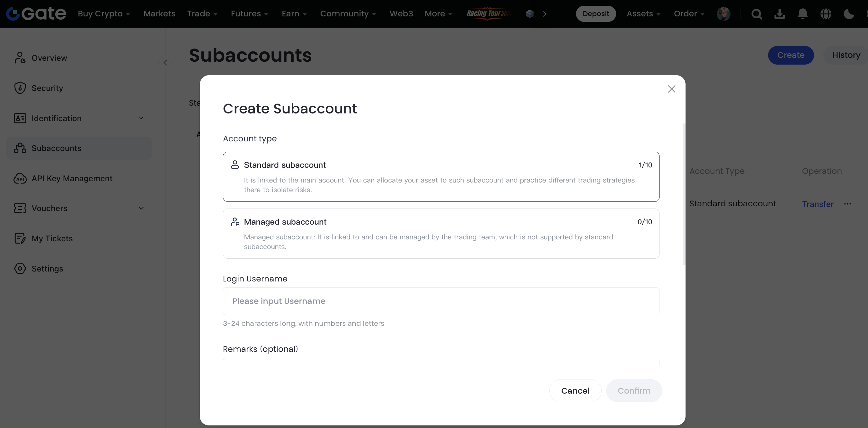Click the user avatar icon

(723, 14)
